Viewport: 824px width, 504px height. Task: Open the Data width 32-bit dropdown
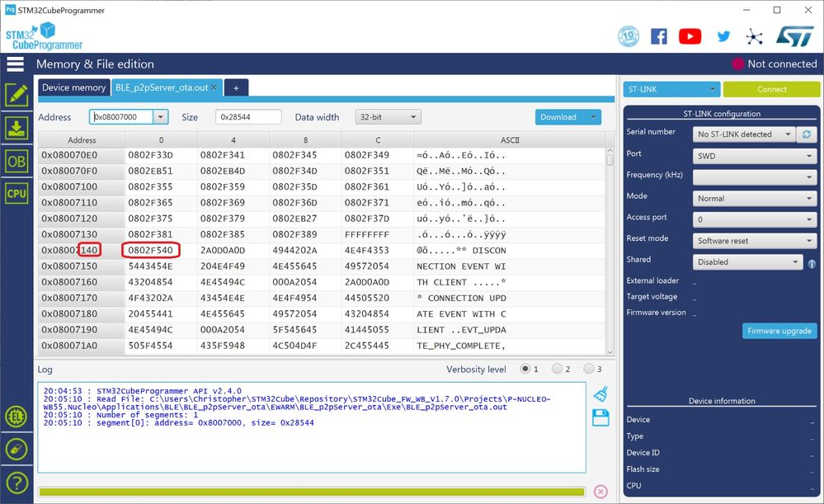388,117
